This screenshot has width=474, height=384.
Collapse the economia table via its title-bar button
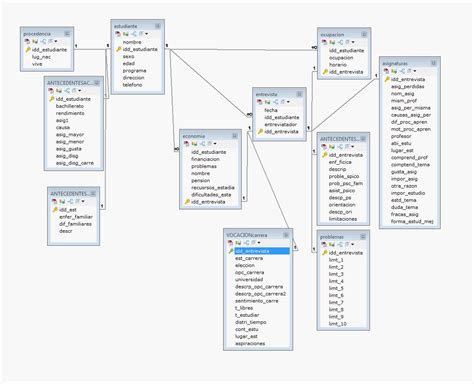(x=235, y=136)
